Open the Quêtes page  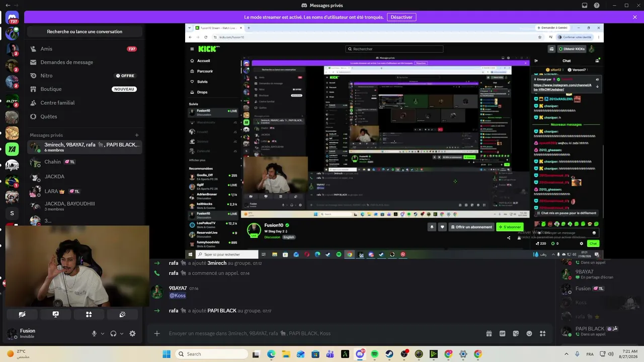(84, 117)
